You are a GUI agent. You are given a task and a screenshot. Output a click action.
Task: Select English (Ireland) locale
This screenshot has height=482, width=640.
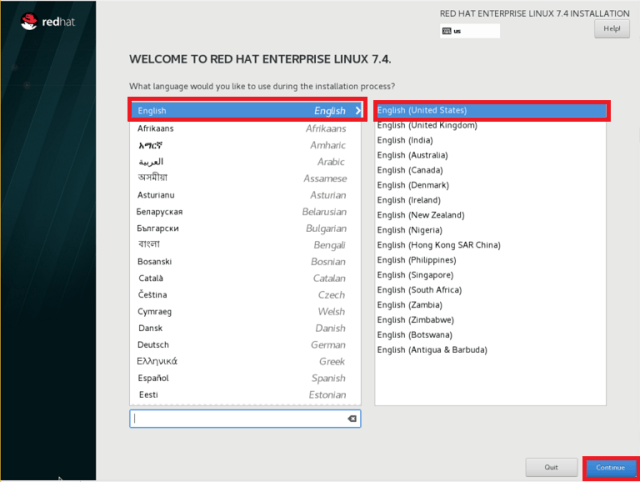pyautogui.click(x=491, y=200)
